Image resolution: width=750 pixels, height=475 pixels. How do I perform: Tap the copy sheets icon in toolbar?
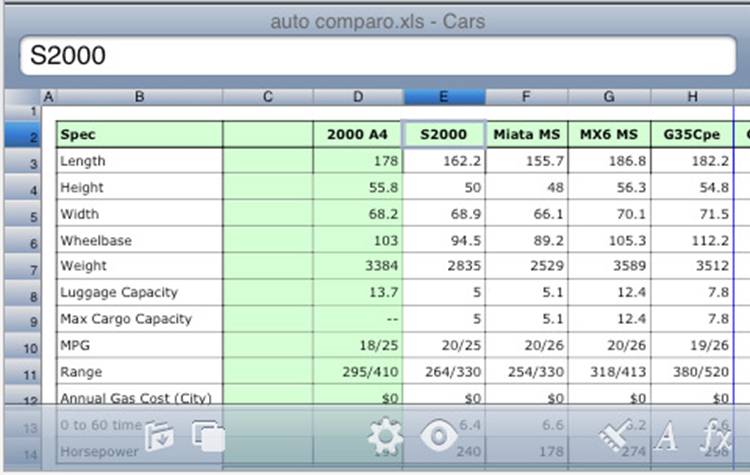point(209,436)
